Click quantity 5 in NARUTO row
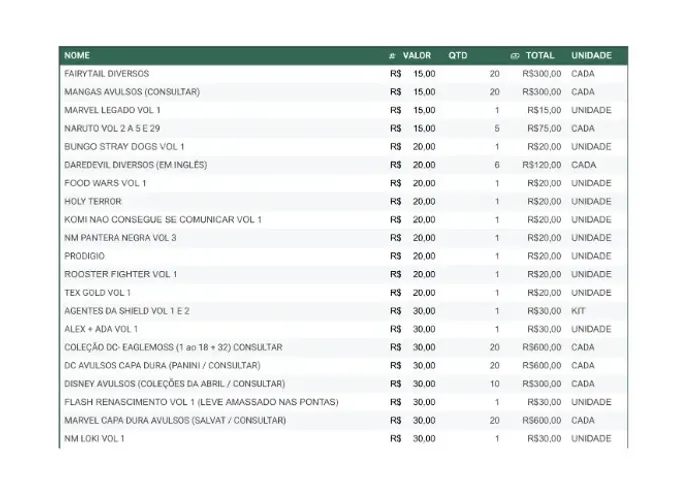The image size is (700, 496). point(497,129)
